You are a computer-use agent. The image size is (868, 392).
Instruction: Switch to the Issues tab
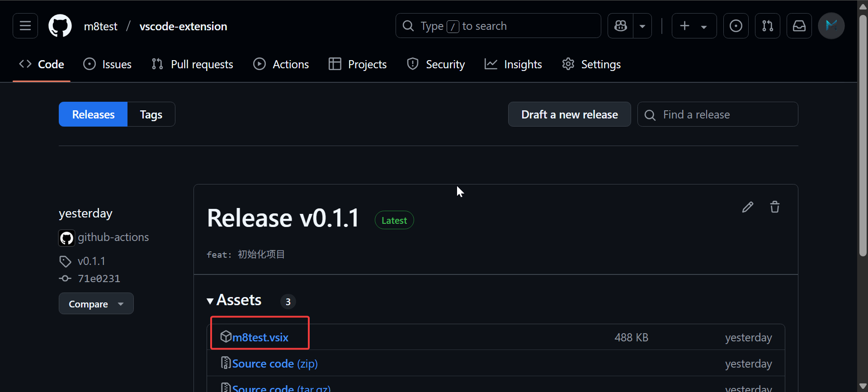pyautogui.click(x=108, y=64)
